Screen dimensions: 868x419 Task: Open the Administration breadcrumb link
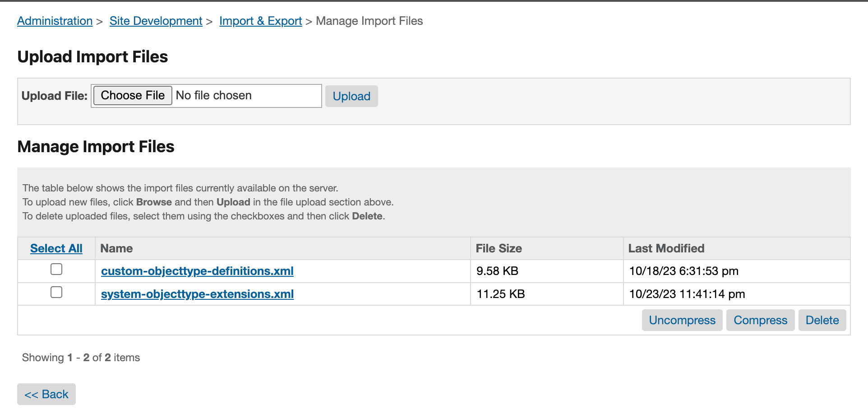click(x=54, y=21)
